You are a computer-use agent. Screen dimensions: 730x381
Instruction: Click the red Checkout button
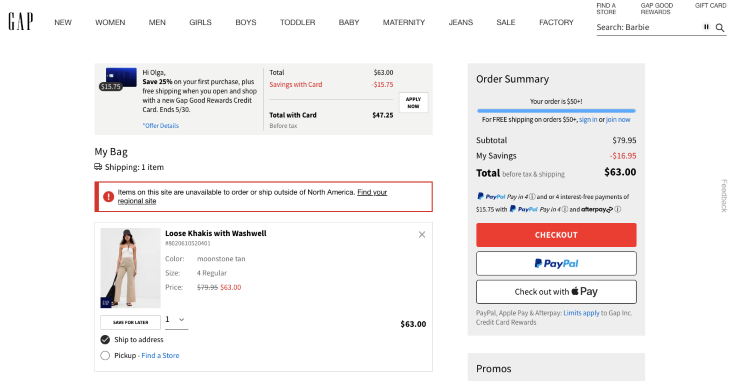[x=556, y=235]
